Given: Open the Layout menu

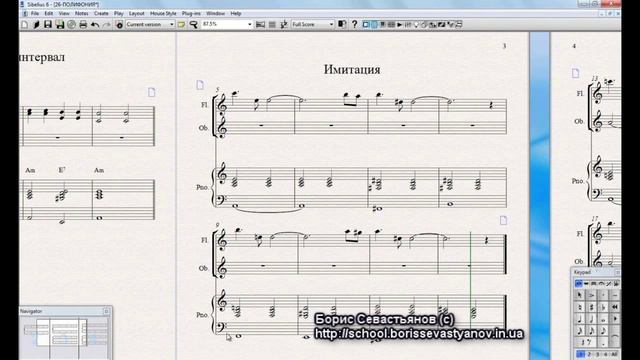Looking at the screenshot, I should click(136, 13).
